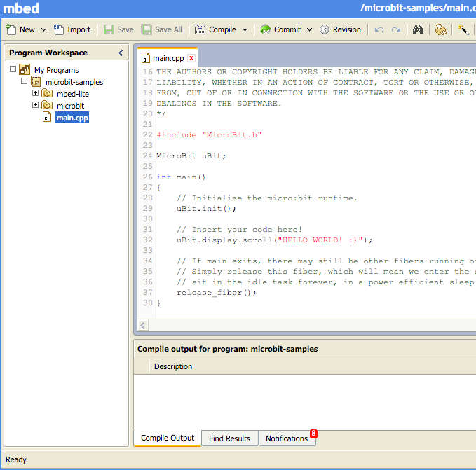Click the microbit-samples program icon
476x470 pixels.
click(x=36, y=81)
